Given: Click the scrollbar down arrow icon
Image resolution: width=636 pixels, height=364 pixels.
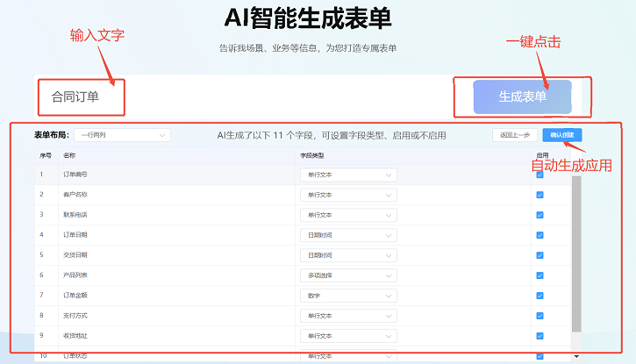Looking at the screenshot, I should (576, 356).
